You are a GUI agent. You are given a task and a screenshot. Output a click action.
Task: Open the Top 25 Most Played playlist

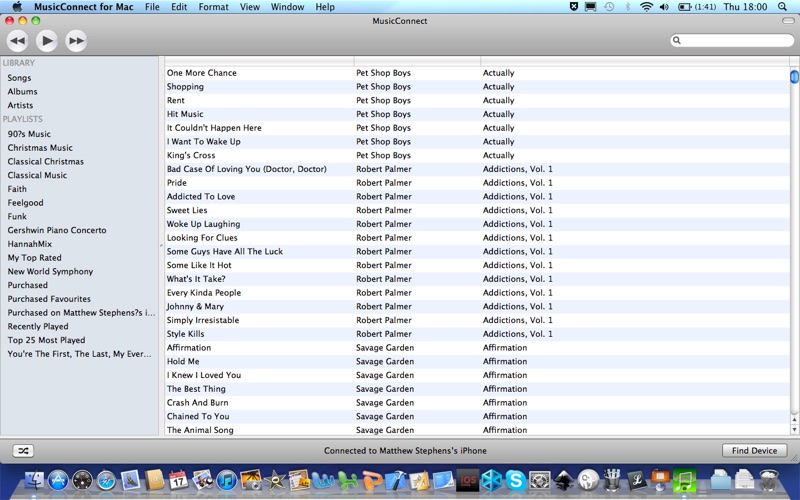pyautogui.click(x=46, y=340)
